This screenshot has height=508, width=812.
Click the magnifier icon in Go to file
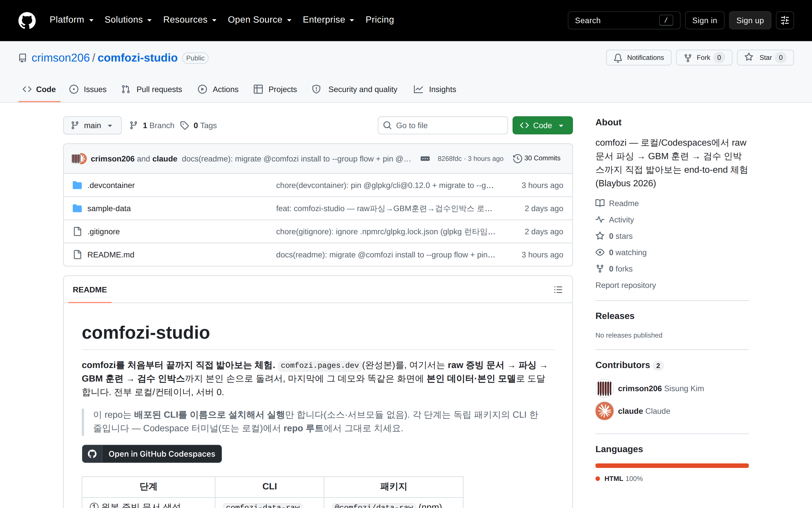pyautogui.click(x=387, y=125)
